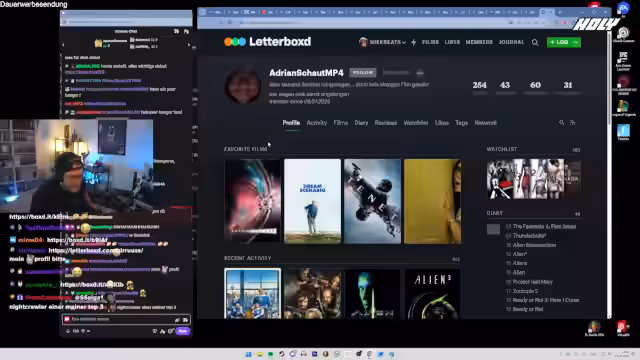Open the File Explorer taskbar icon
Viewport: 640px width, 360px height.
[x=260, y=354]
